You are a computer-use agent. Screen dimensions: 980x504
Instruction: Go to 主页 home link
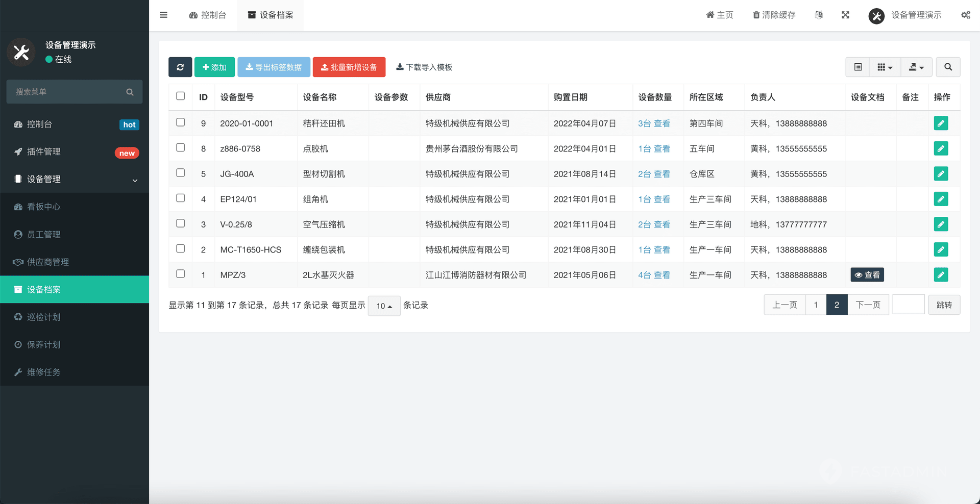(720, 15)
